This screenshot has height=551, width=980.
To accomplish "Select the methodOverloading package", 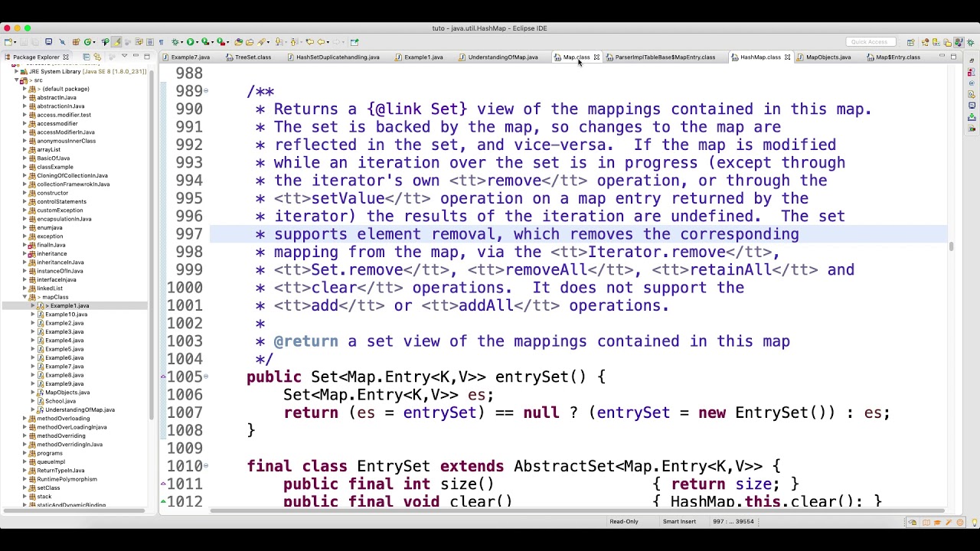I will click(x=63, y=419).
